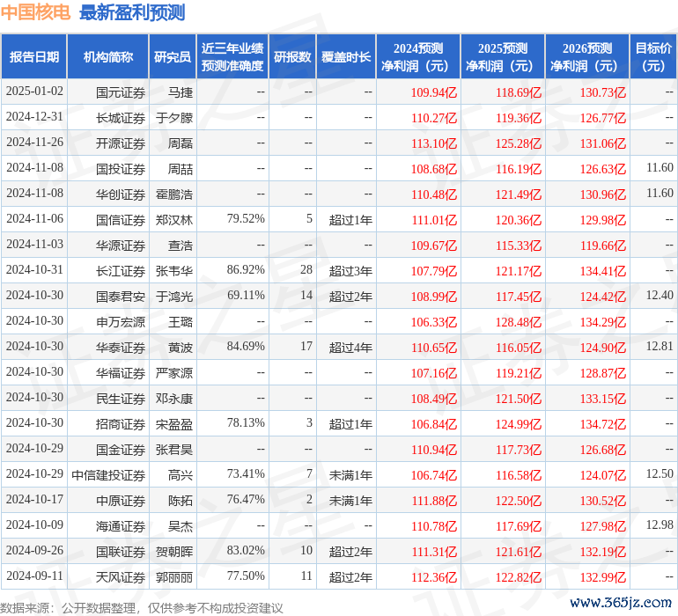Select the 研报数 column header

tap(292, 56)
